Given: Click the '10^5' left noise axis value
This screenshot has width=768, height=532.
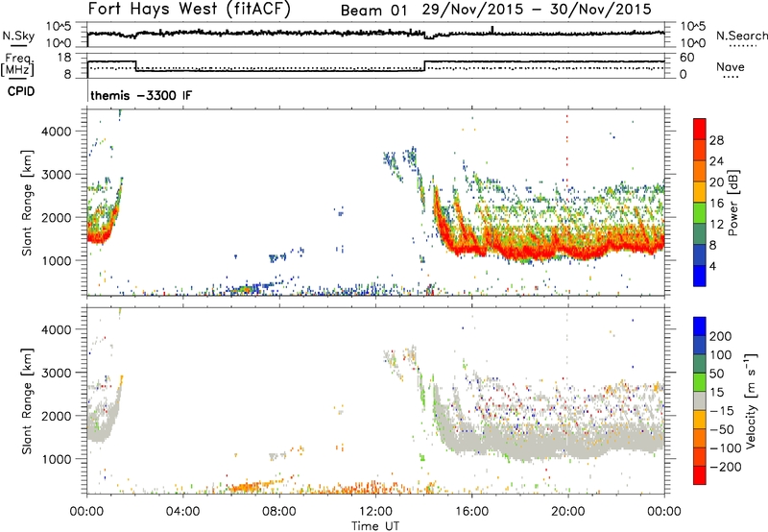Looking at the screenshot, I should tap(59, 27).
